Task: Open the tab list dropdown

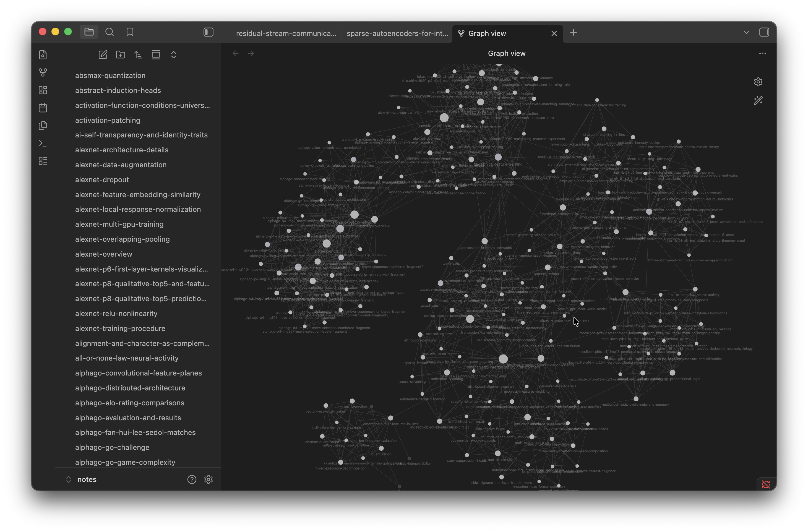Action: [746, 32]
